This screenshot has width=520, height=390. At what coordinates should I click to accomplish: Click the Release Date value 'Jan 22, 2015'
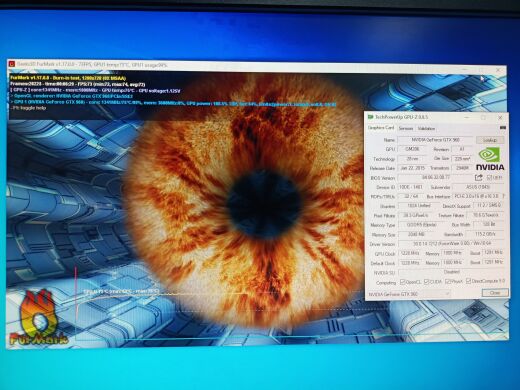[412, 168]
